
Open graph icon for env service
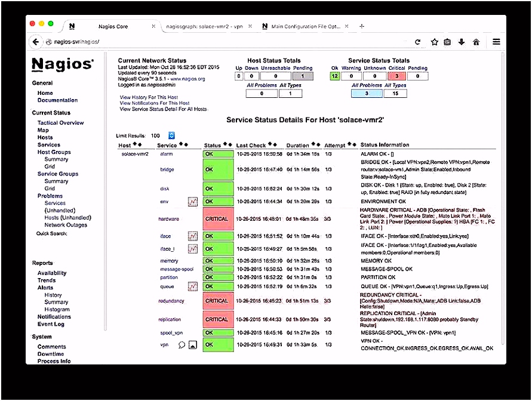coord(193,202)
